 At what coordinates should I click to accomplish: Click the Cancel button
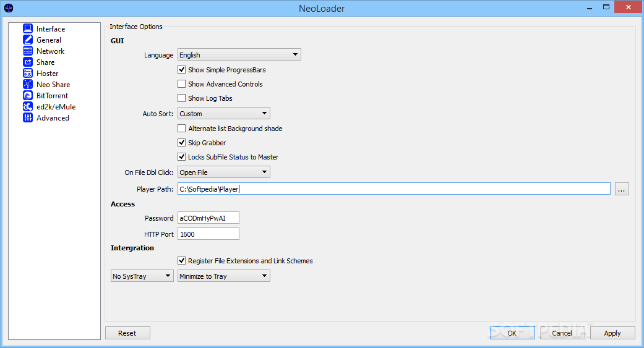coord(562,333)
